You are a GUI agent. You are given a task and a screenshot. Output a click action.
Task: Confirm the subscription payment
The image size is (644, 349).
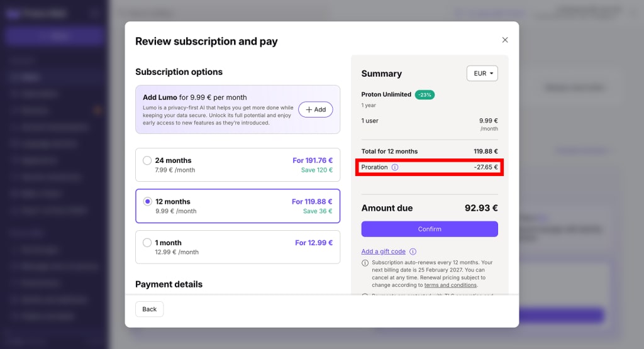tap(430, 229)
